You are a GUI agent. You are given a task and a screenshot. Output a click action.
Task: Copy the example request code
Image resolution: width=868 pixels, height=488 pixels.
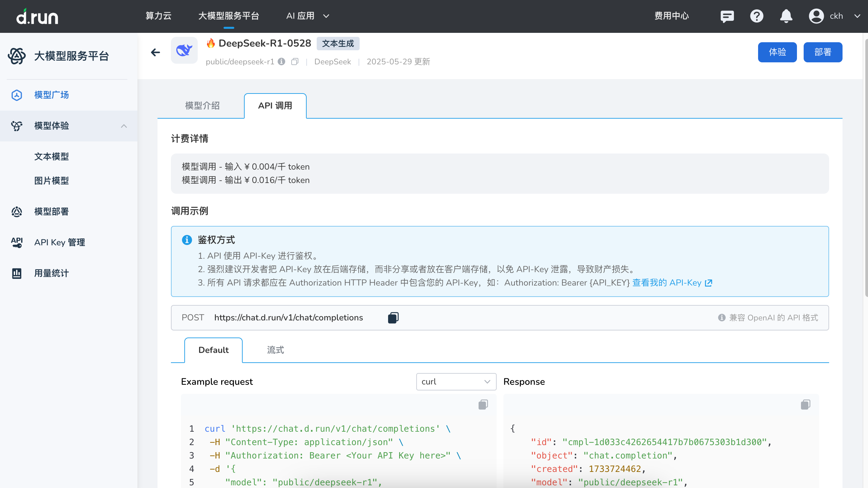pos(483,405)
